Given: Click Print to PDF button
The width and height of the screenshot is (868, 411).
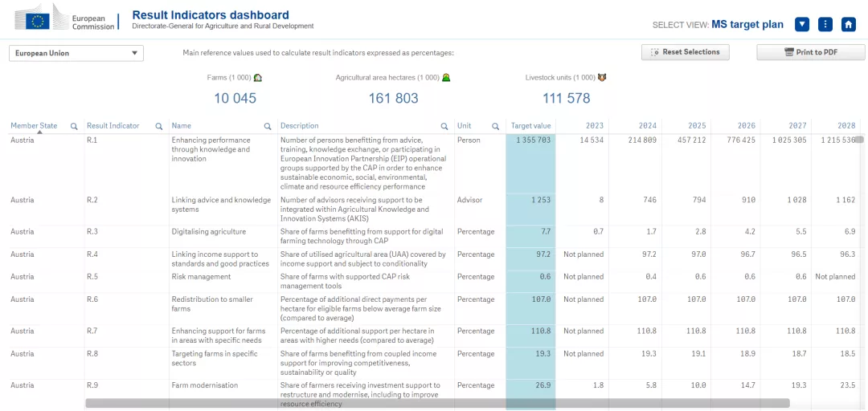Looking at the screenshot, I should [811, 52].
